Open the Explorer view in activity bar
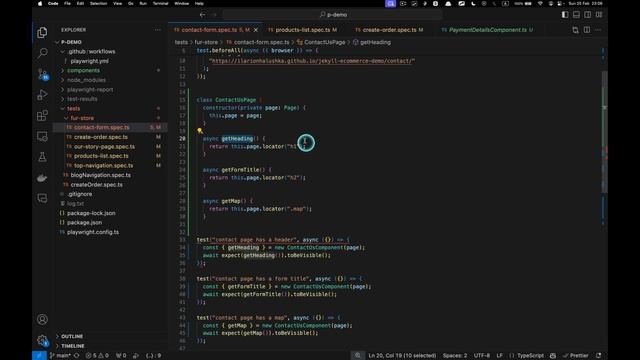The width and height of the screenshot is (640, 360). (x=42, y=32)
